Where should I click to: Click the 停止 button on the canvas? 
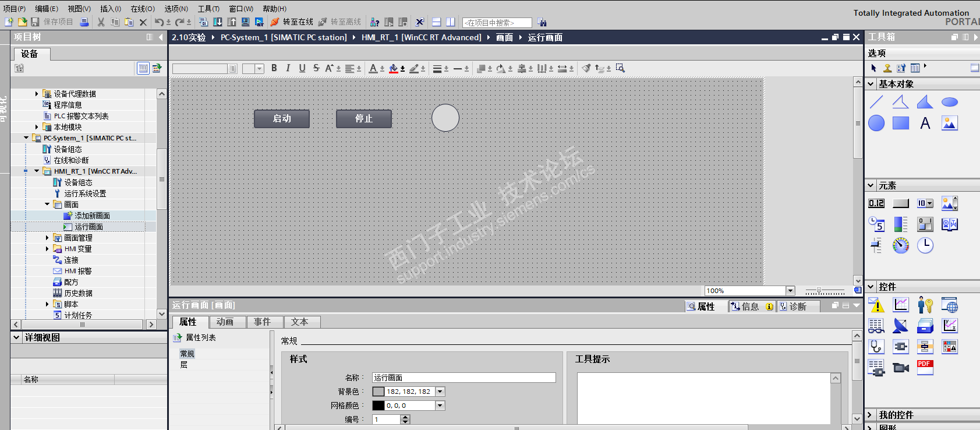(364, 119)
